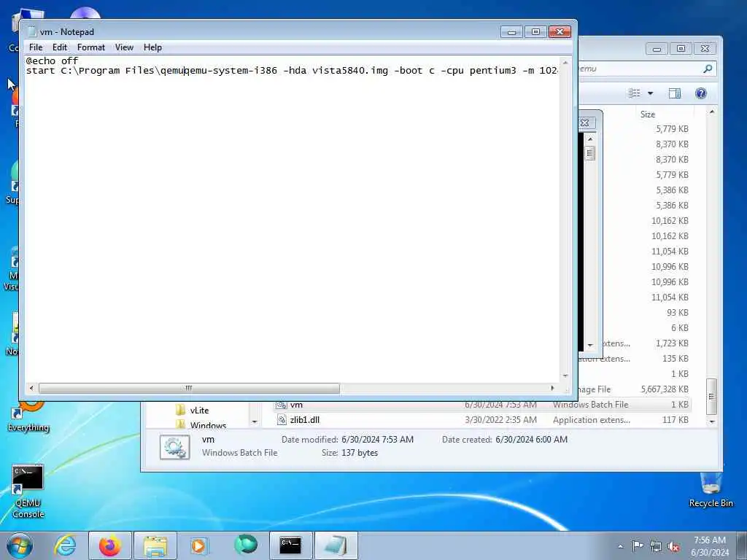The image size is (747, 560).
Task: Open the Edit menu in Notepad
Action: click(x=60, y=47)
